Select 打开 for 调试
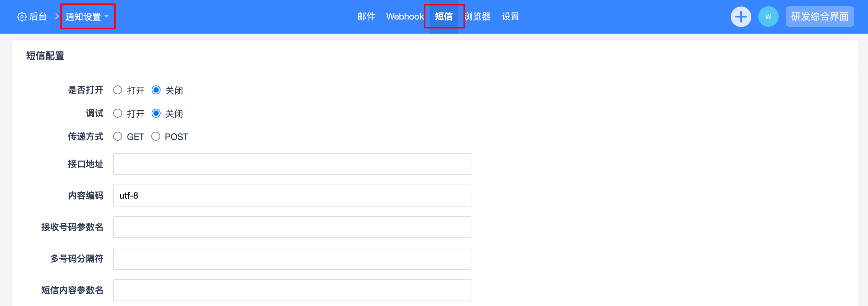Viewport: 868px width, 306px height. 118,114
